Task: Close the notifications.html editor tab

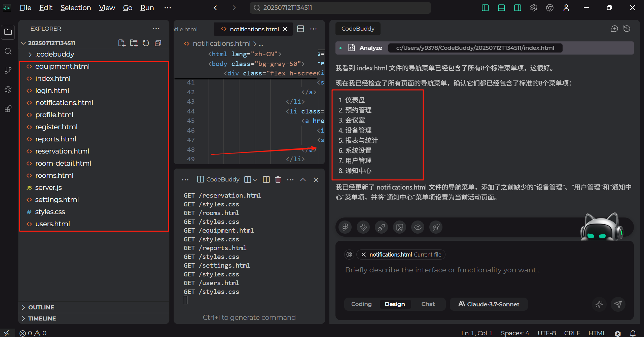Action: (285, 29)
